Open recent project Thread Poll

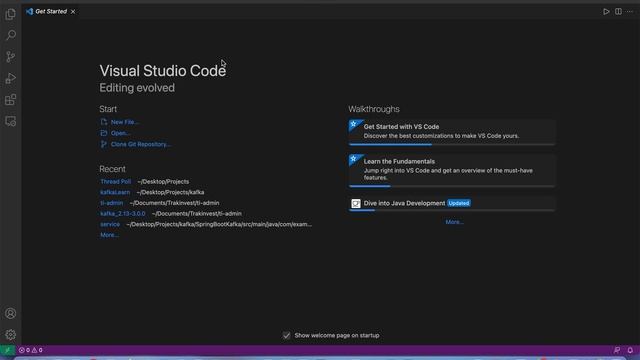point(116,182)
